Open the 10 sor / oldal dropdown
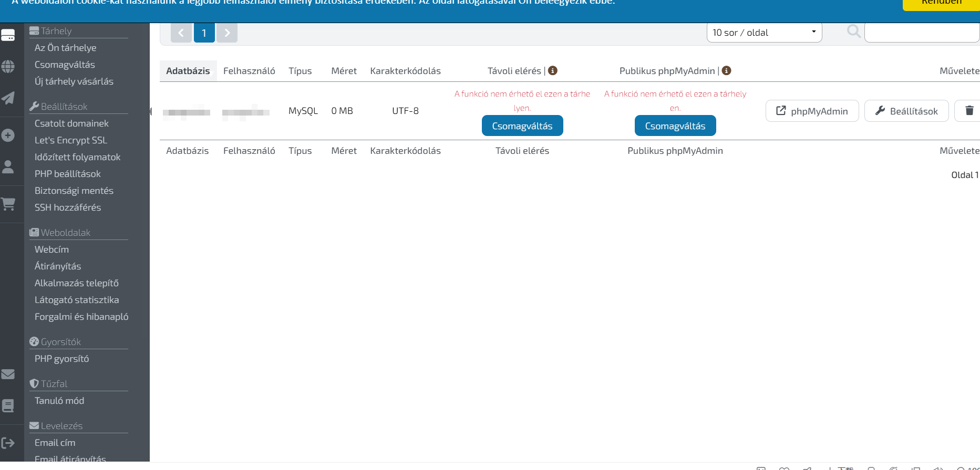The width and height of the screenshot is (980, 470). pyautogui.click(x=764, y=33)
